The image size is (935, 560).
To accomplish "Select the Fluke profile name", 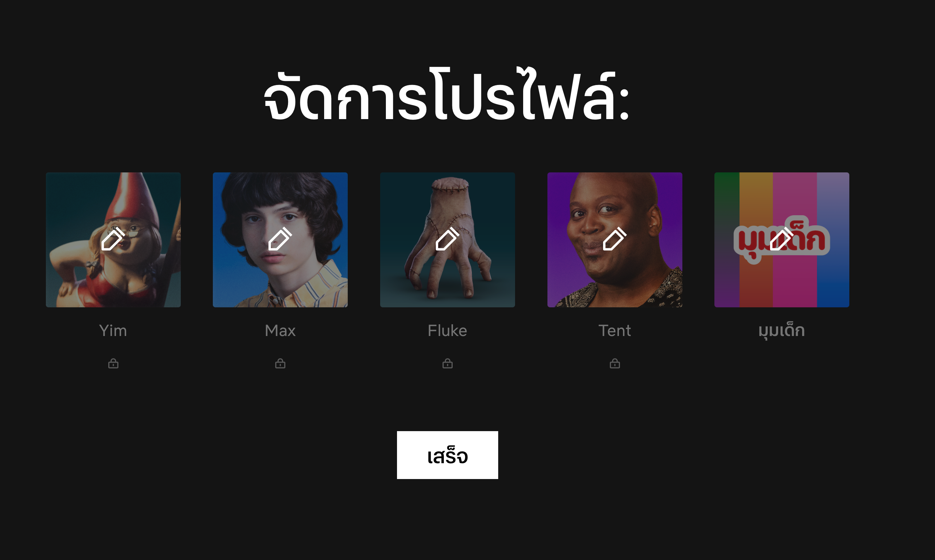I will 448,331.
